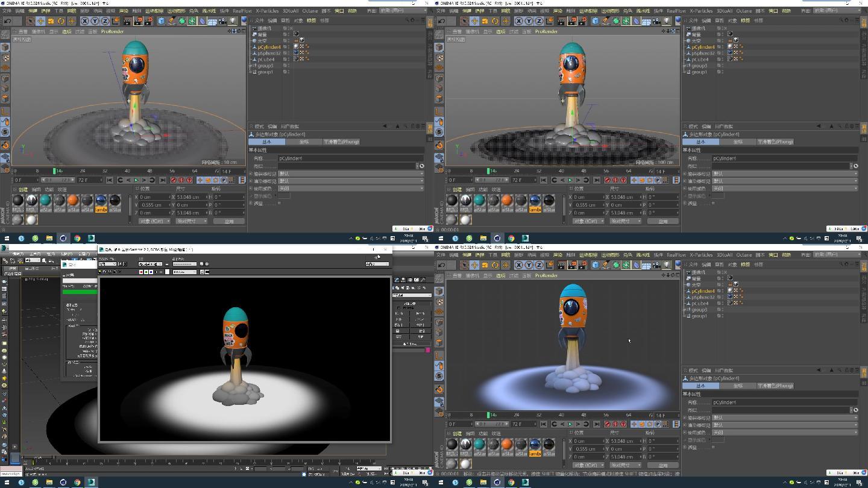Open the spline Pen tool in top-left window
Viewport: 868px width, 488px height.
click(171, 21)
